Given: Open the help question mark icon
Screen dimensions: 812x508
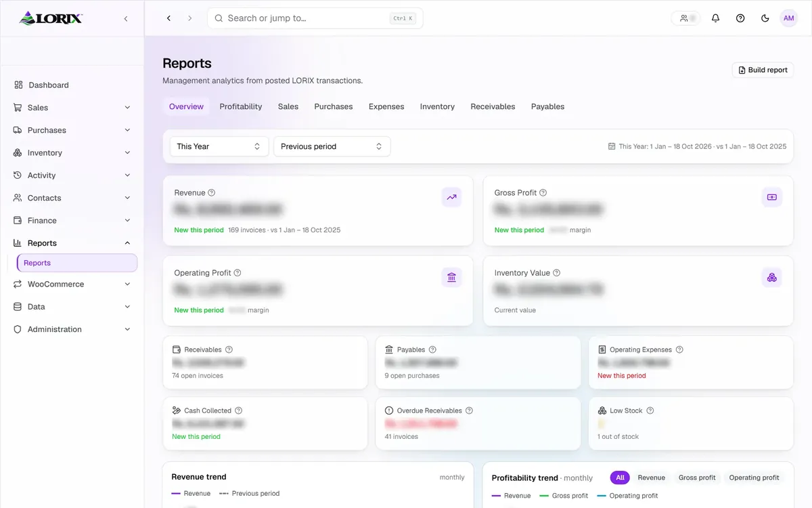Looking at the screenshot, I should tap(740, 18).
